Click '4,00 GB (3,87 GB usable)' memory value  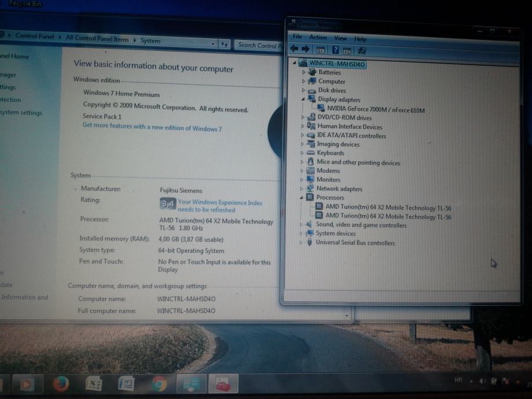coord(190,239)
